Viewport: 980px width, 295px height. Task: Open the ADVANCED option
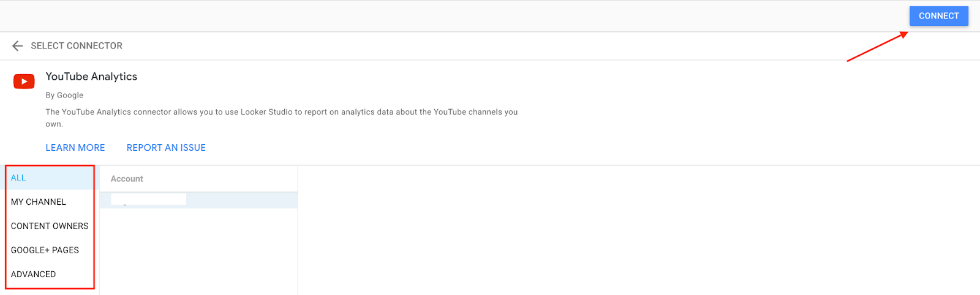click(x=50, y=274)
